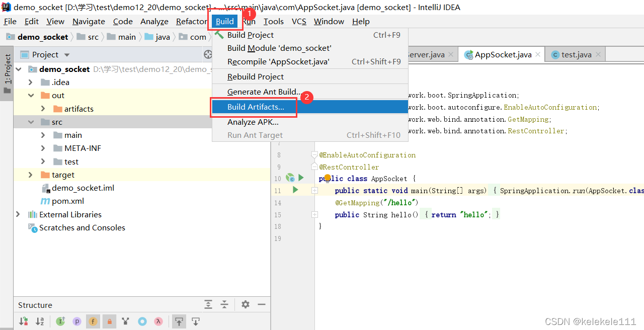The height and width of the screenshot is (330, 644).
Task: Toggle Show Properties in Structure toolbar
Action: (x=77, y=321)
